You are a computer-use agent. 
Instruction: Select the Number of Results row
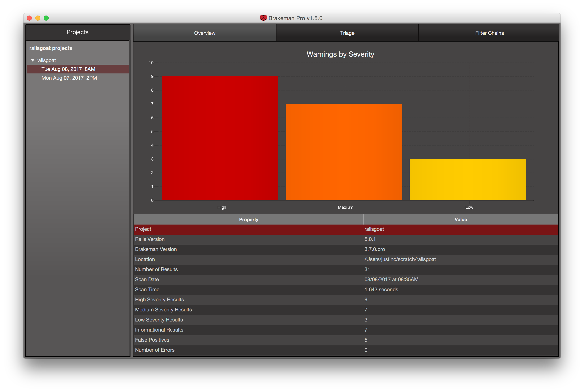(x=346, y=269)
